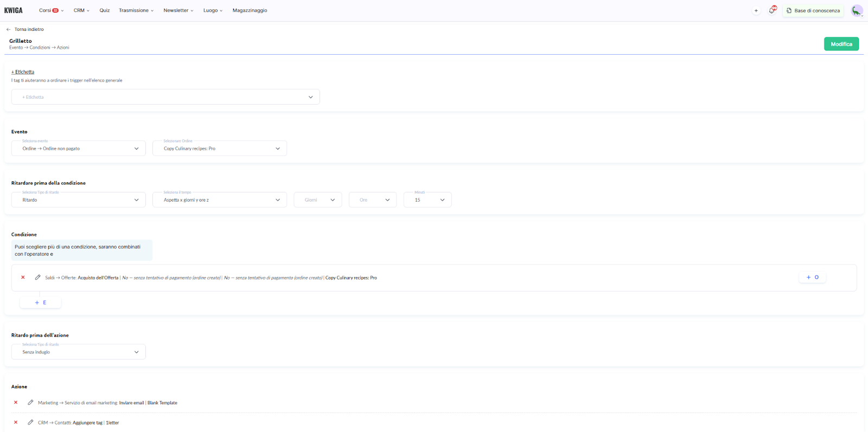Click the plus icon in top bar
868x432 pixels.
(756, 11)
